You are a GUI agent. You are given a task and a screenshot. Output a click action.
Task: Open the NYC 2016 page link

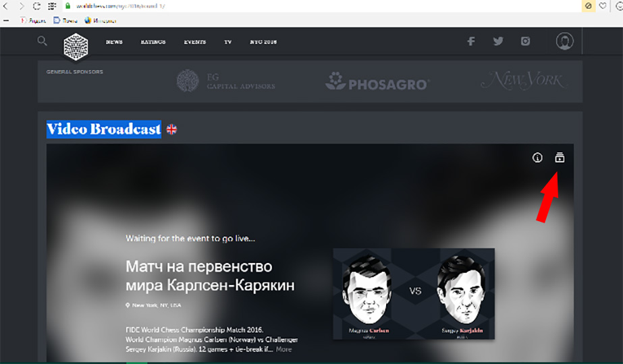263,42
